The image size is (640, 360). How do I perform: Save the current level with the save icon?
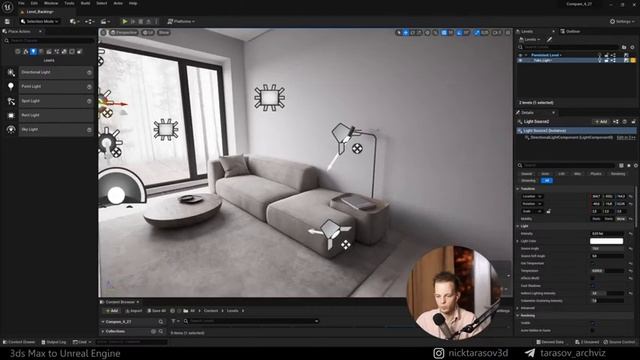pyautogui.click(x=7, y=21)
